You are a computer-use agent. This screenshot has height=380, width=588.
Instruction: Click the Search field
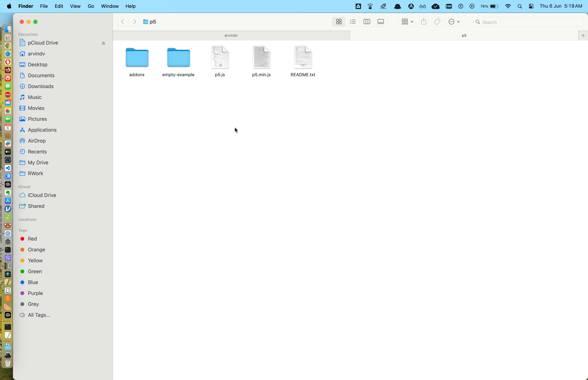pyautogui.click(x=528, y=22)
